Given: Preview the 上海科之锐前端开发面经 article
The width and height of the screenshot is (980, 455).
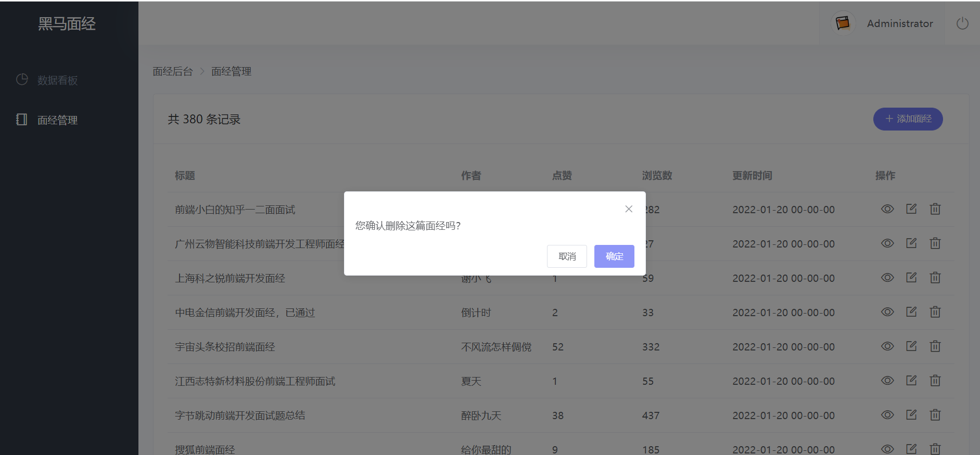Looking at the screenshot, I should [887, 278].
